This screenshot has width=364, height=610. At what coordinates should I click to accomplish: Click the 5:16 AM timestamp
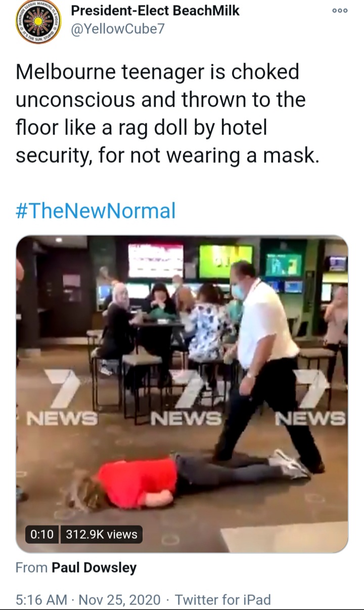coord(41,600)
